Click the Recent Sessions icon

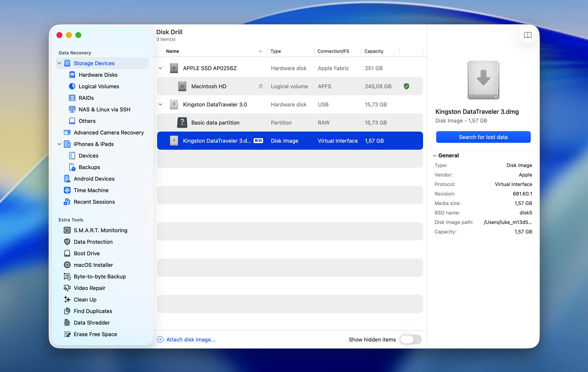pyautogui.click(x=67, y=202)
